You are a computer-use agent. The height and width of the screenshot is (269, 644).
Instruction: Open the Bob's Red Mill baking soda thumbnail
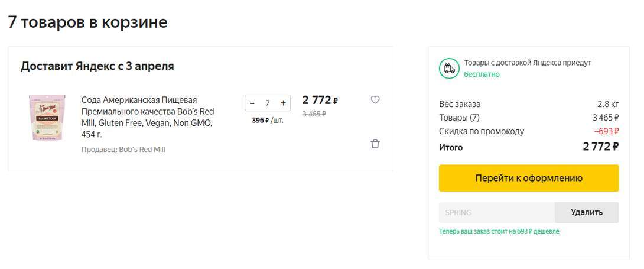(x=43, y=117)
